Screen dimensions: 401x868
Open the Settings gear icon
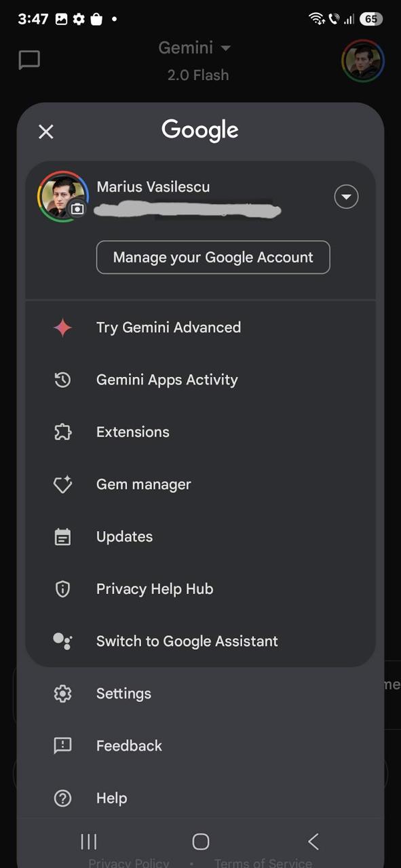62,693
